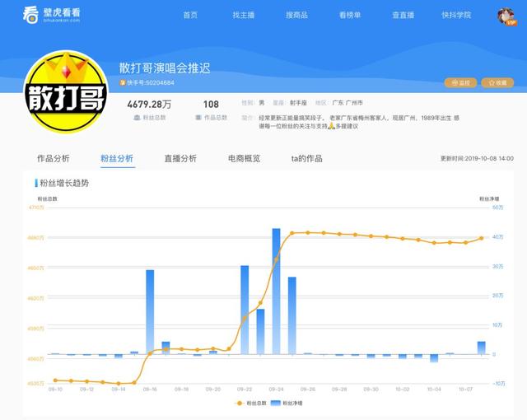The image size is (527, 420).
Task: Click the 广东 广州市 region text
Action: [x=347, y=103]
